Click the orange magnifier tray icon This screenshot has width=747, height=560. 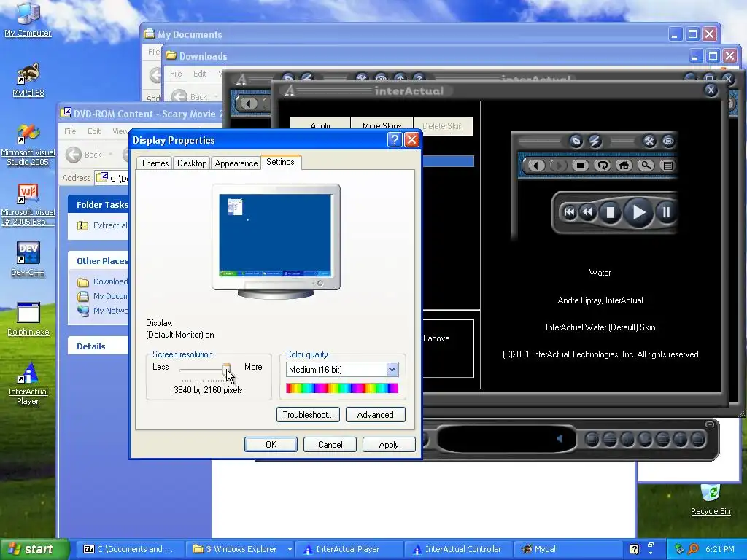point(693,549)
